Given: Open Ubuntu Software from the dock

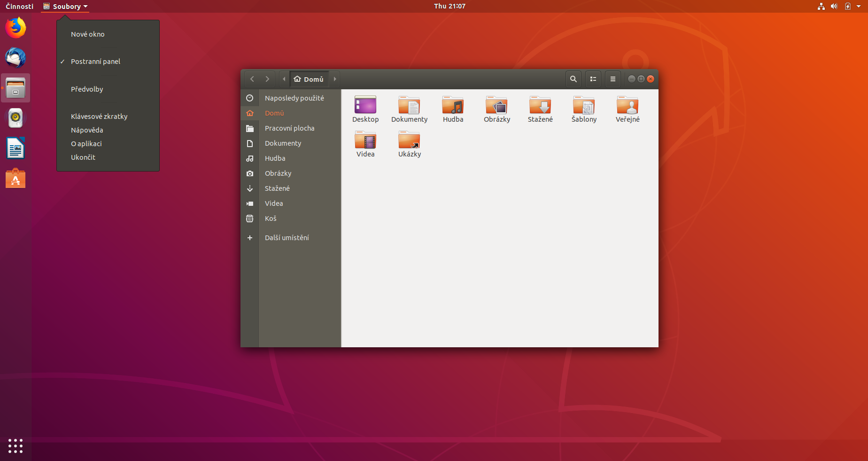Looking at the screenshot, I should [x=15, y=179].
